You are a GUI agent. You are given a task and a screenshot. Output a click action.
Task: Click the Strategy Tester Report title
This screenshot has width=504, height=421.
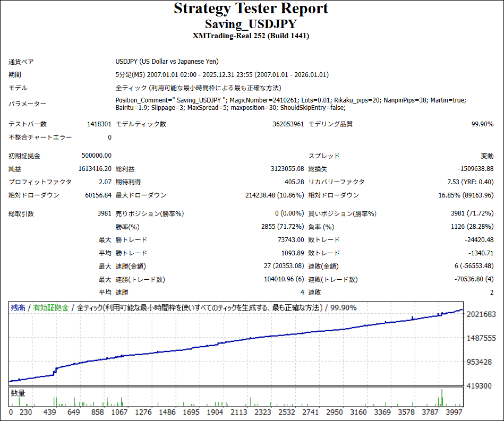coord(251,9)
